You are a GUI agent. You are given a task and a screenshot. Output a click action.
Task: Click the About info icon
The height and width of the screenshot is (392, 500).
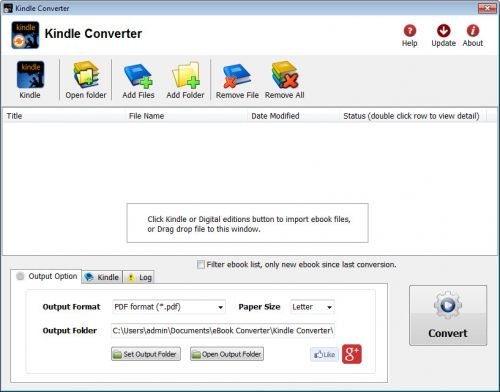pyautogui.click(x=473, y=31)
